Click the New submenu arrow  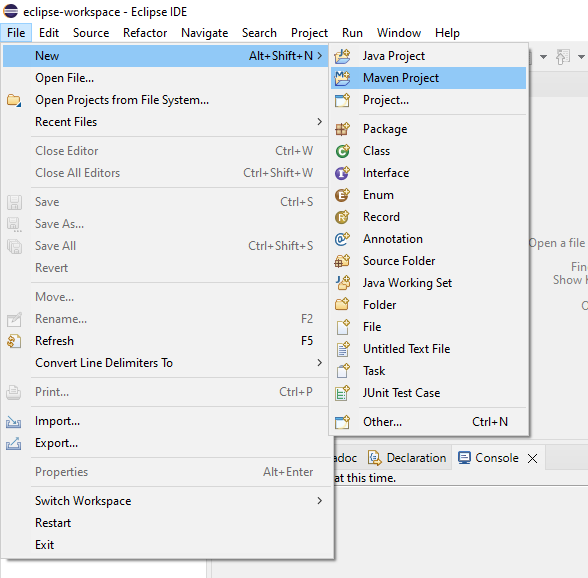click(x=320, y=56)
